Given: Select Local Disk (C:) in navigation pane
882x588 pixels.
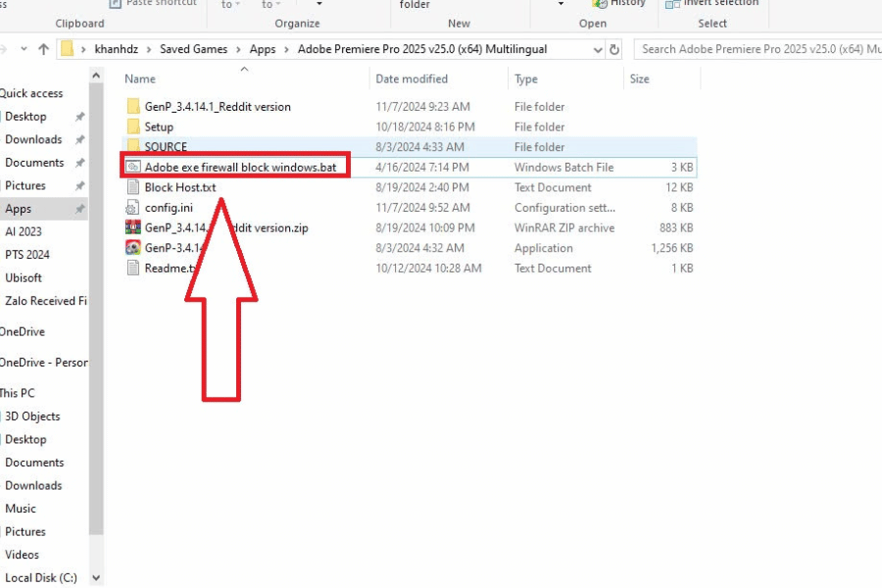Looking at the screenshot, I should point(40,578).
